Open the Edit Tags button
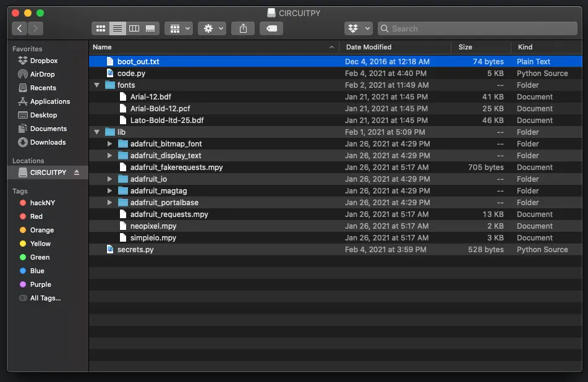The height and width of the screenshot is (382, 588). point(271,28)
